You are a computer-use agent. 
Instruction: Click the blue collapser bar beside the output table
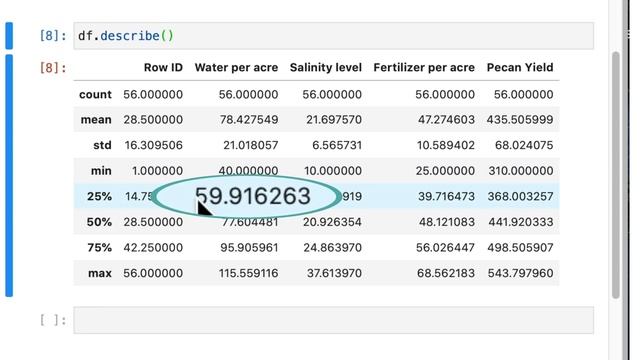[9, 176]
